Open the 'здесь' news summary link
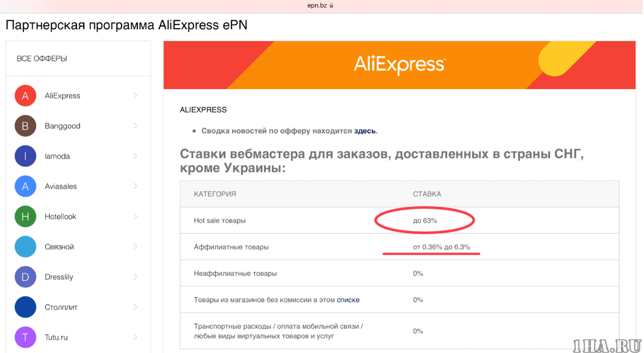 pos(364,131)
